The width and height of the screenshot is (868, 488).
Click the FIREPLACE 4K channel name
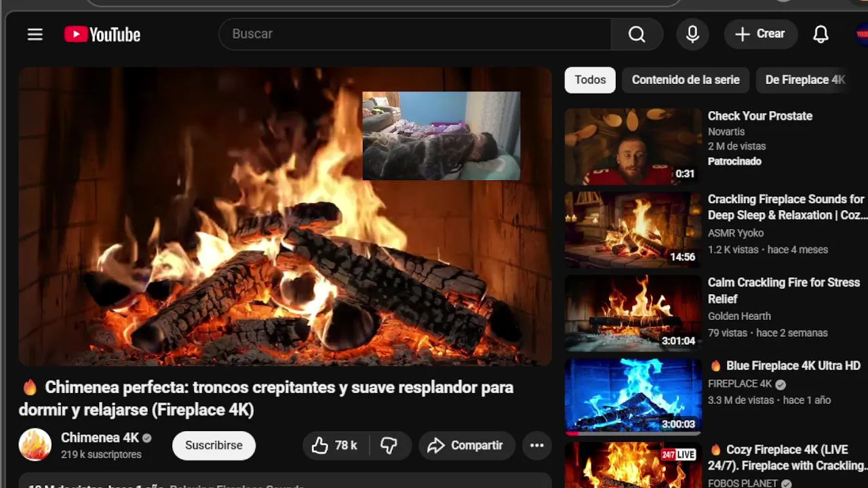point(740,384)
